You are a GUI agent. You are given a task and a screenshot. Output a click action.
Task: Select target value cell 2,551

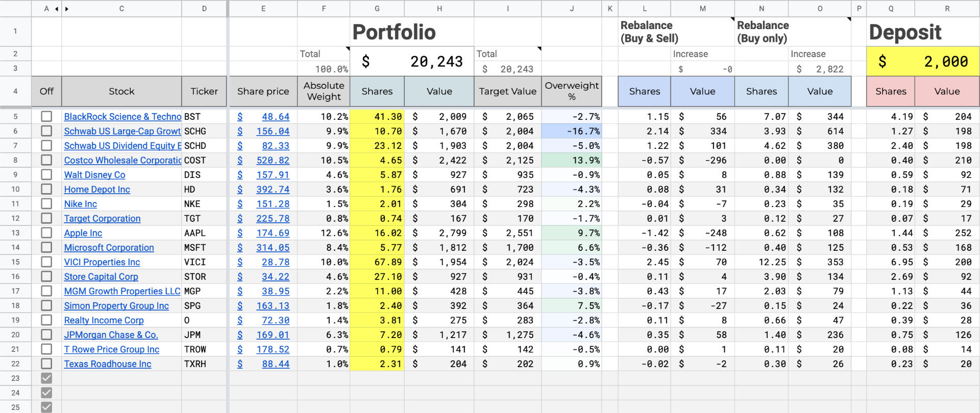(x=507, y=233)
